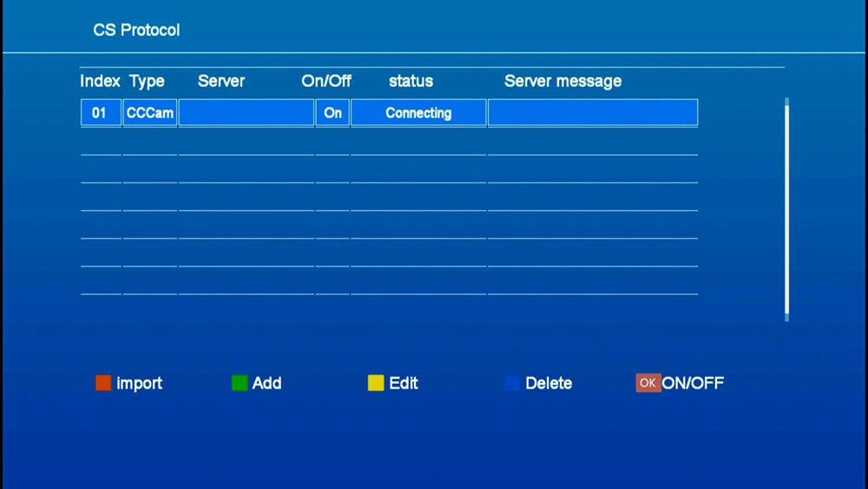
Task: Click the blue Delete color key
Action: [512, 383]
